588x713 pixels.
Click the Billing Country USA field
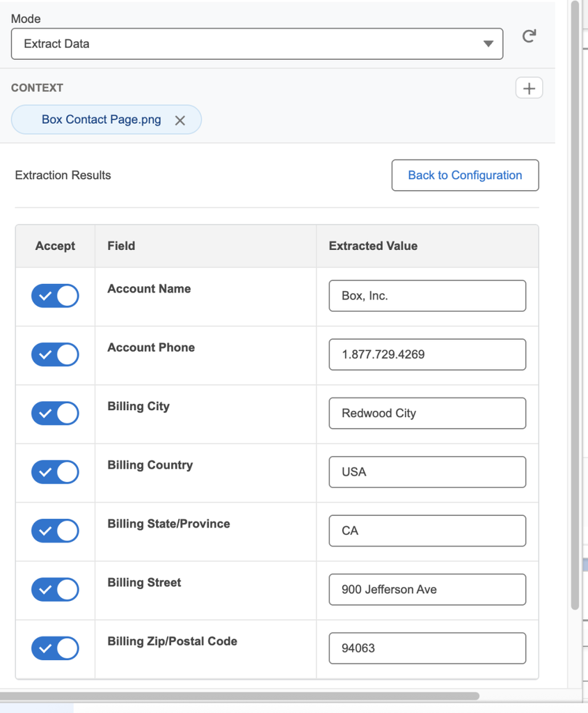(x=427, y=472)
